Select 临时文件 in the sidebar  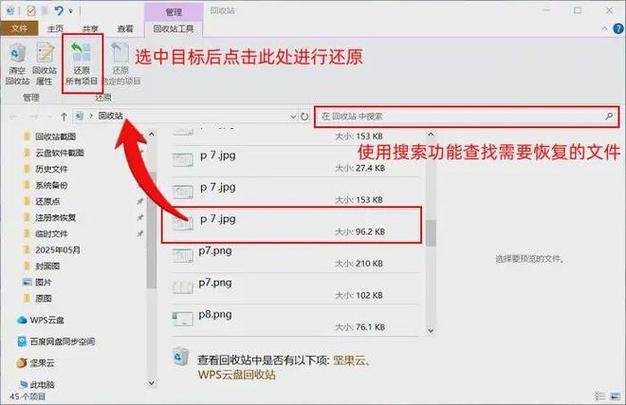[52, 234]
